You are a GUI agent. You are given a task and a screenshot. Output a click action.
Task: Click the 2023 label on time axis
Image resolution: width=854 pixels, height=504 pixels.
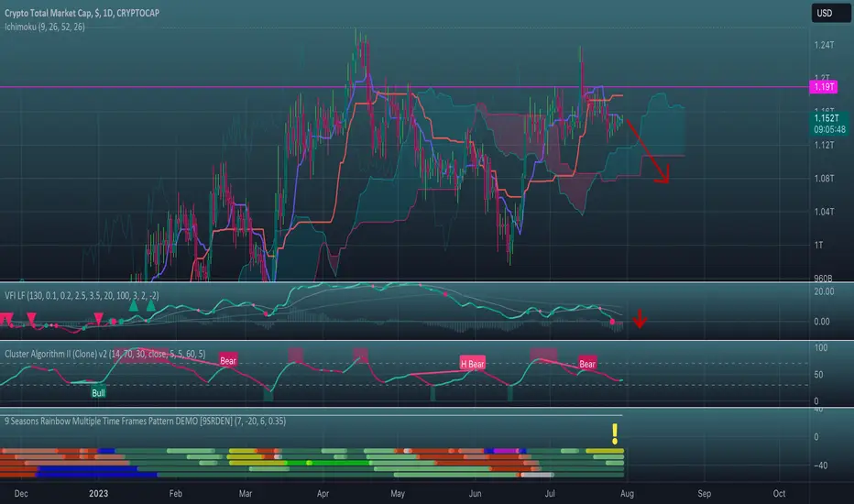98,494
